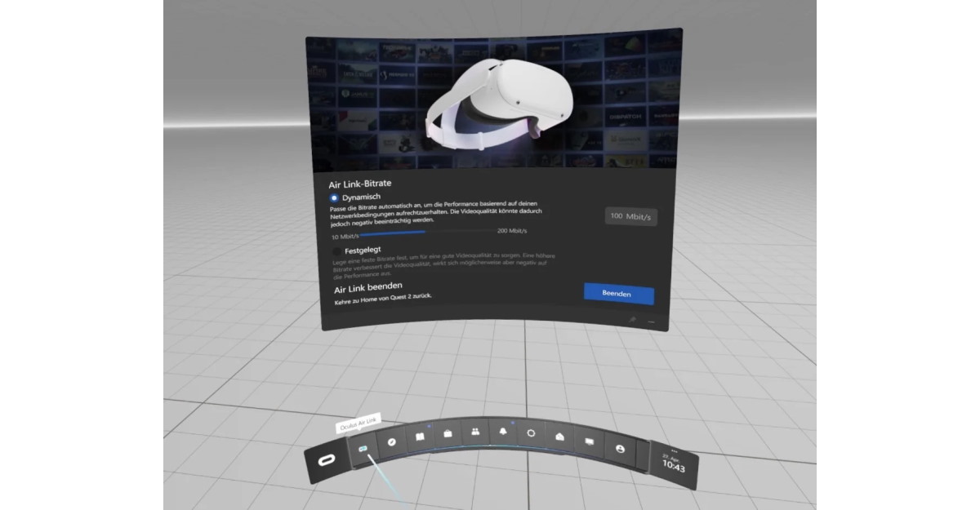Open the shopping bag Store icon
This screenshot has height=510, width=980.
(x=448, y=433)
